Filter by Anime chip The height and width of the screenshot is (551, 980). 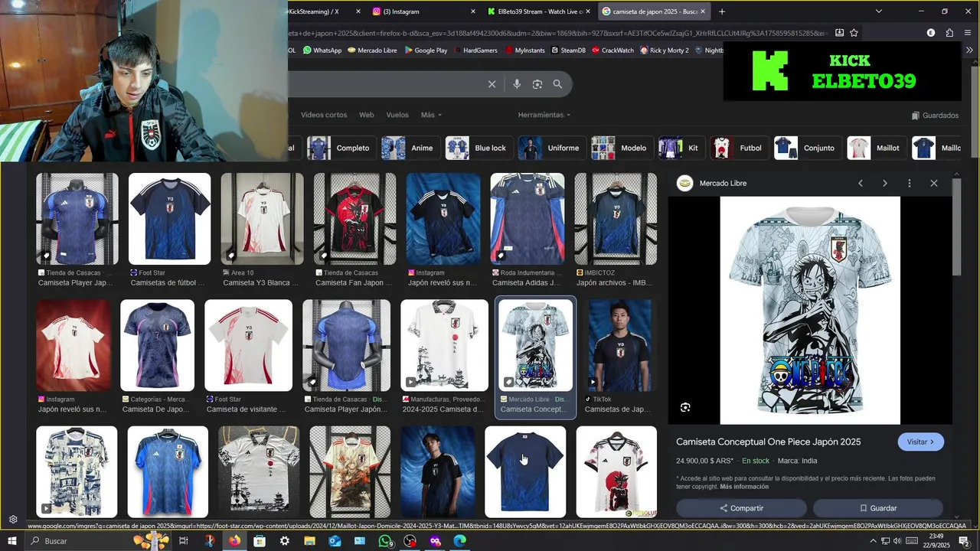point(409,148)
